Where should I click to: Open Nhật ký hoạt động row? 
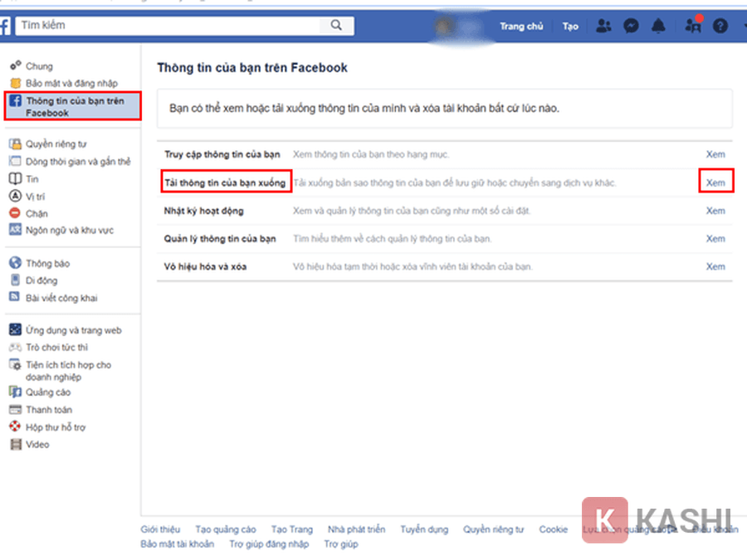click(x=203, y=211)
